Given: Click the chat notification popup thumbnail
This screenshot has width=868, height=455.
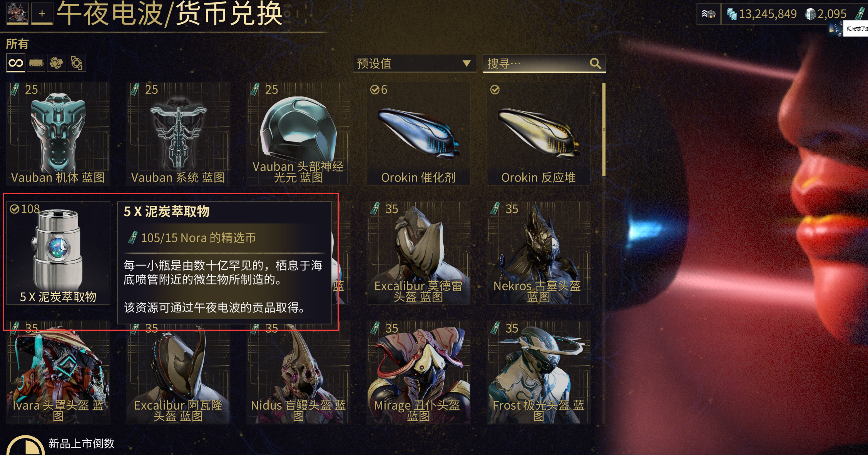Looking at the screenshot, I should pyautogui.click(x=836, y=29).
